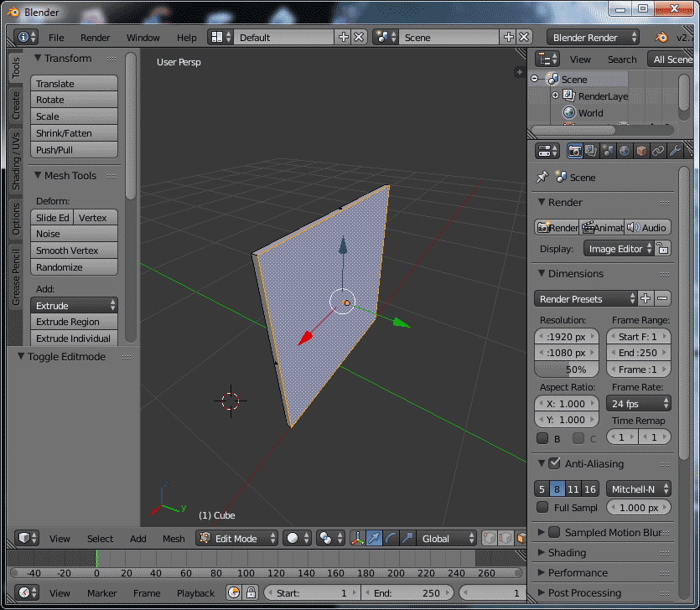The height and width of the screenshot is (610, 700).
Task: Select the orange Object properties tab
Action: coord(641,150)
